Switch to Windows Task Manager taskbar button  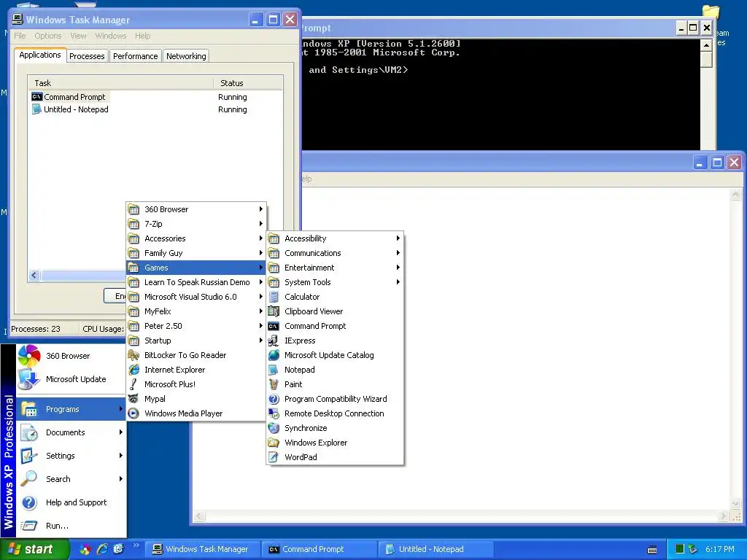click(x=203, y=549)
